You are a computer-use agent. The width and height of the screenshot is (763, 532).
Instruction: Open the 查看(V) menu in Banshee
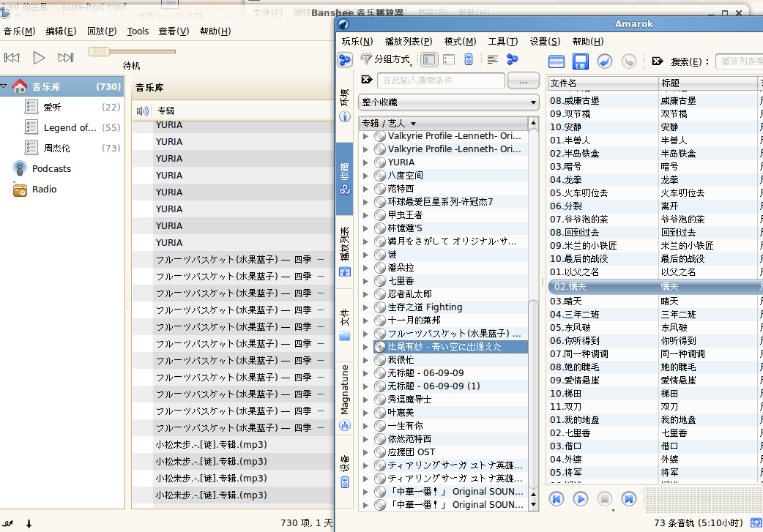point(174,31)
